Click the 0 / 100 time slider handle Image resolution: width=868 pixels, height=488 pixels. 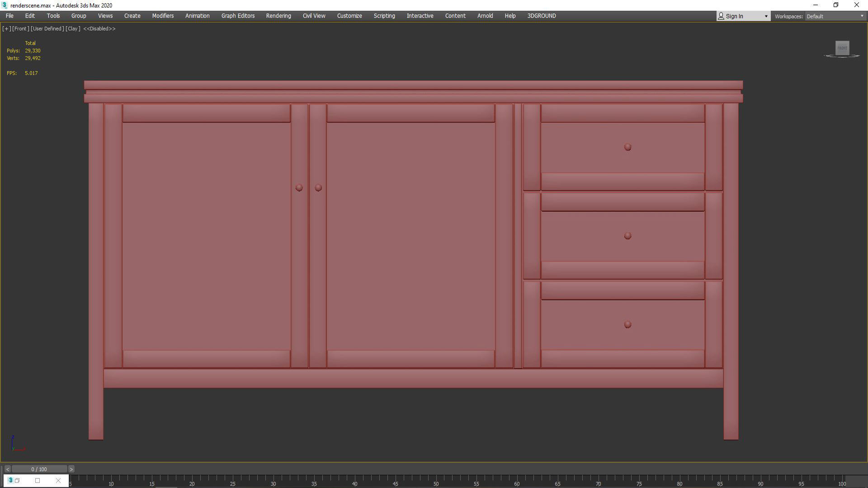[x=39, y=469]
